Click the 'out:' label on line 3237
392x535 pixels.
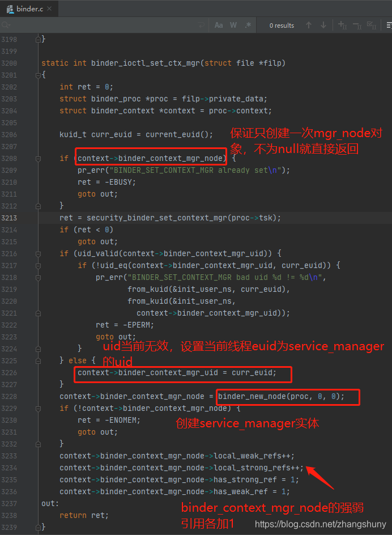[x=50, y=504]
